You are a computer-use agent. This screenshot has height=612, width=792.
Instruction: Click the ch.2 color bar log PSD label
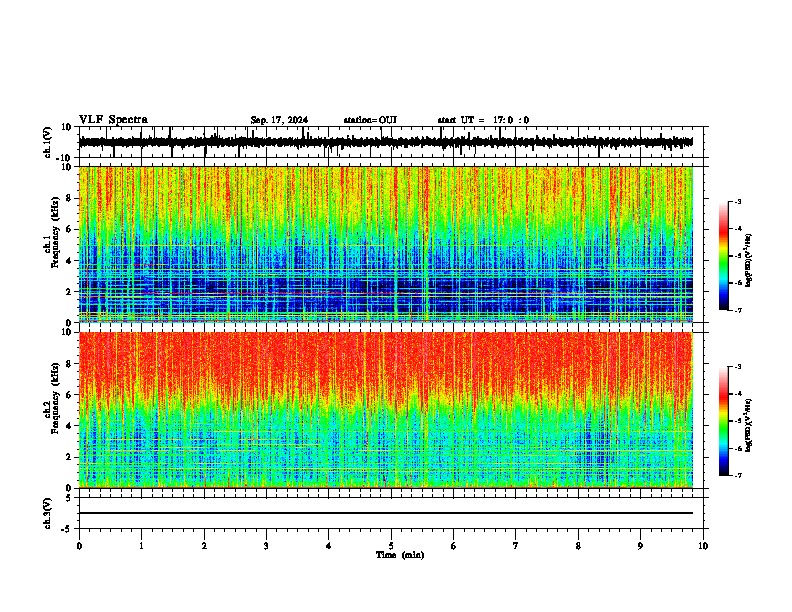[x=748, y=426]
